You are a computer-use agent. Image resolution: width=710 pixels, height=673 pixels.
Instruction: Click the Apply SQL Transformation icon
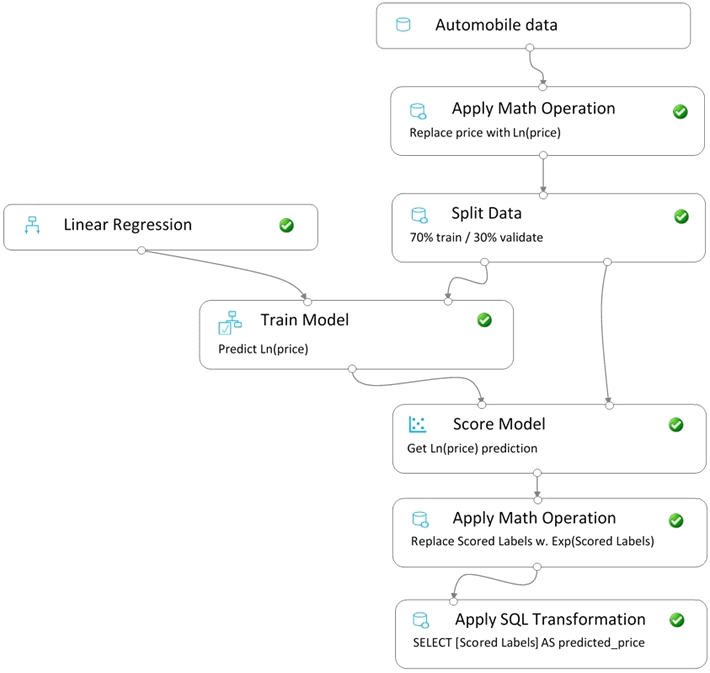point(421,620)
